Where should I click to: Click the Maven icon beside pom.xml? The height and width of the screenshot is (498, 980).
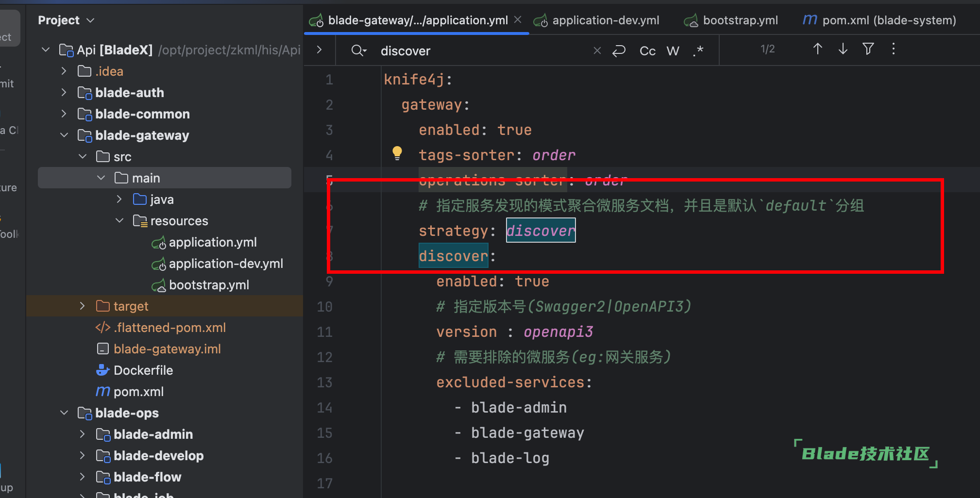coord(103,391)
